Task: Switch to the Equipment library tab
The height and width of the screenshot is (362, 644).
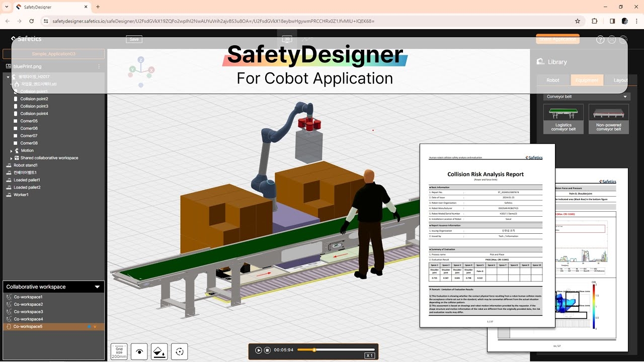Action: click(587, 80)
